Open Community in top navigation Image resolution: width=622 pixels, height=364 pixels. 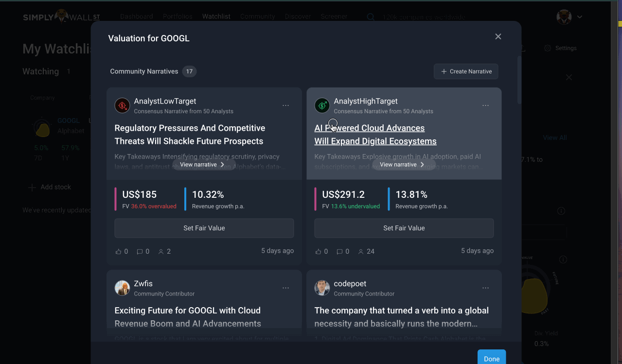tap(258, 17)
